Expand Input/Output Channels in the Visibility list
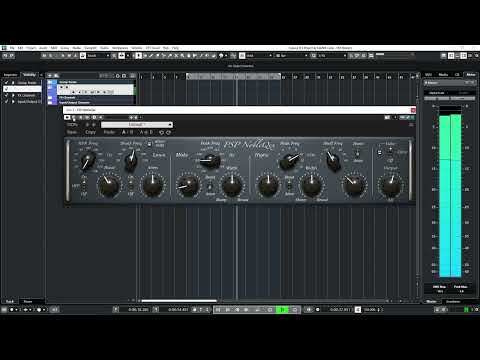The image size is (480, 360). point(13,101)
